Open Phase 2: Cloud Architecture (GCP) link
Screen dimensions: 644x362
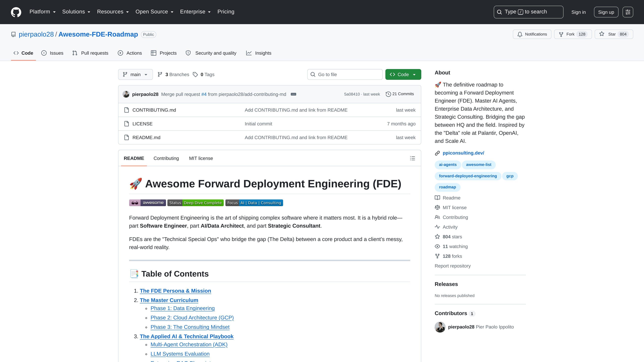192,318
